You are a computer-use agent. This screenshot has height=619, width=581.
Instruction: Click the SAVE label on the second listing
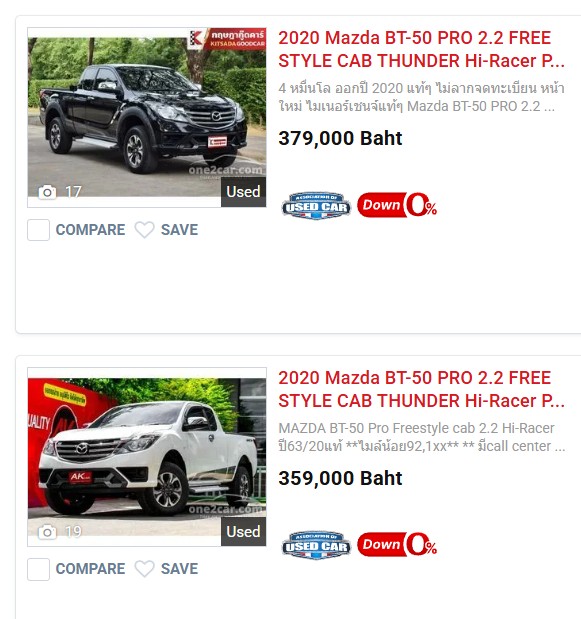pyautogui.click(x=179, y=569)
